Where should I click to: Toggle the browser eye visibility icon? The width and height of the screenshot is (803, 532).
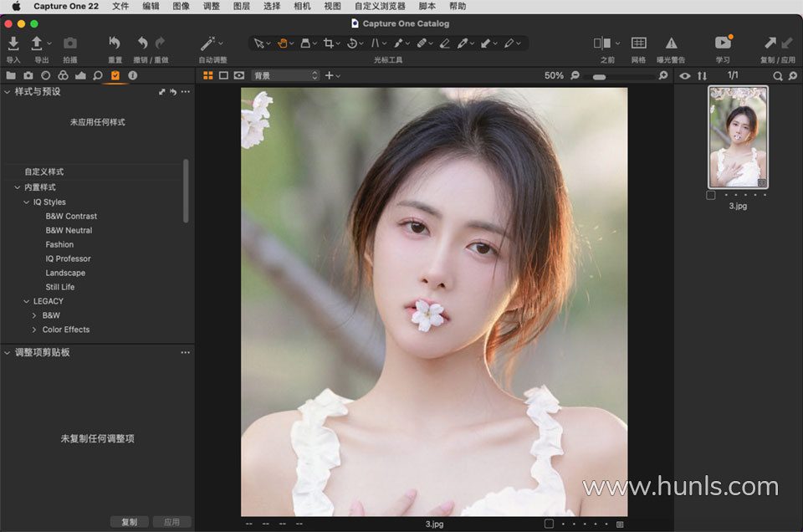(684, 75)
